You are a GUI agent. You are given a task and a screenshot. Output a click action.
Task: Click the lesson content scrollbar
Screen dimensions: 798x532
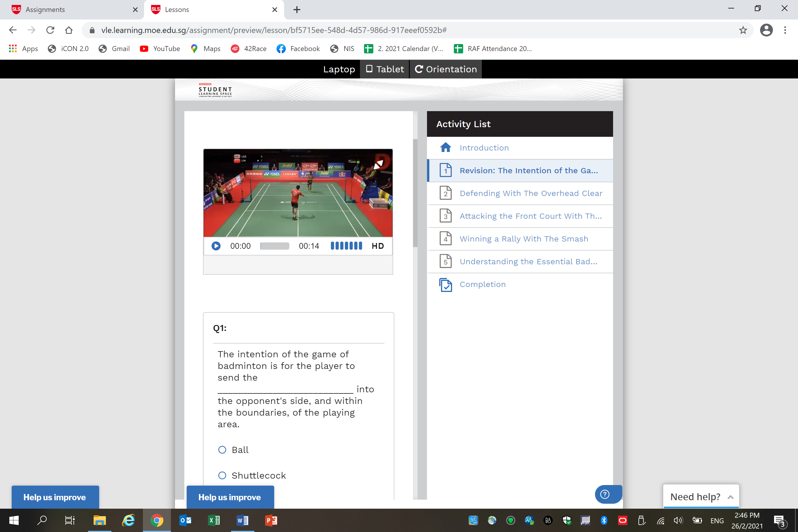click(x=415, y=193)
